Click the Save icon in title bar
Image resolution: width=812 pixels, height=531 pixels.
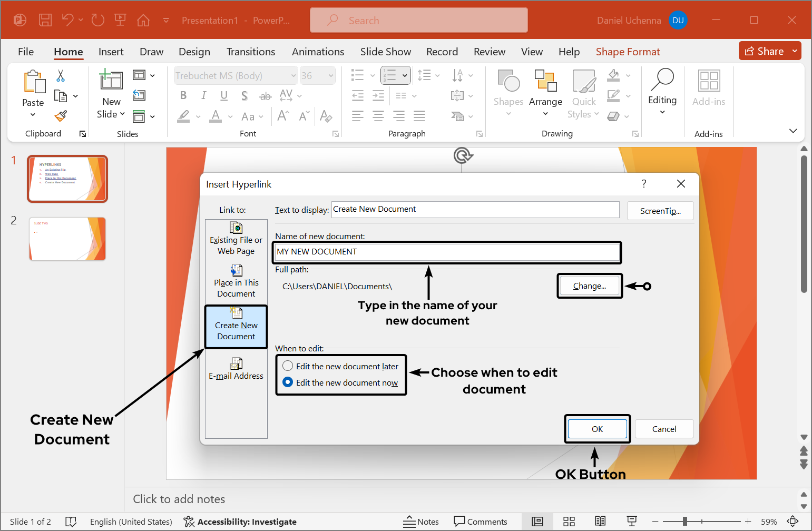click(45, 21)
